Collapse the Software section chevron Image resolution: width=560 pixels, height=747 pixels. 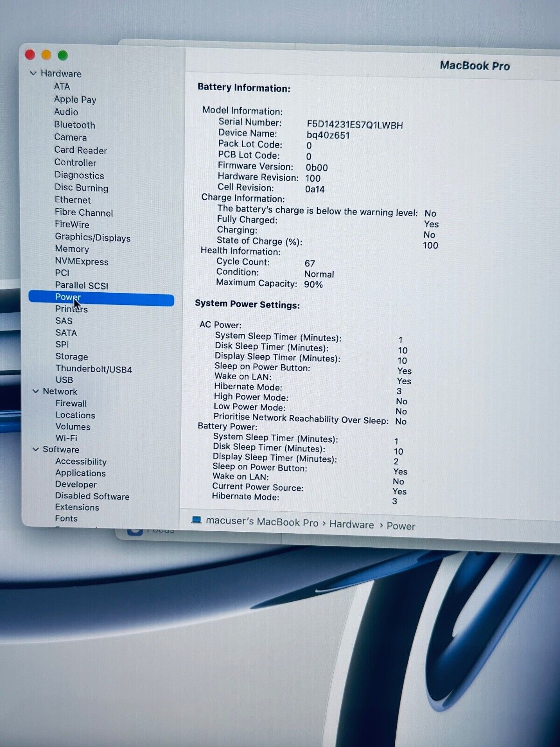click(x=35, y=449)
